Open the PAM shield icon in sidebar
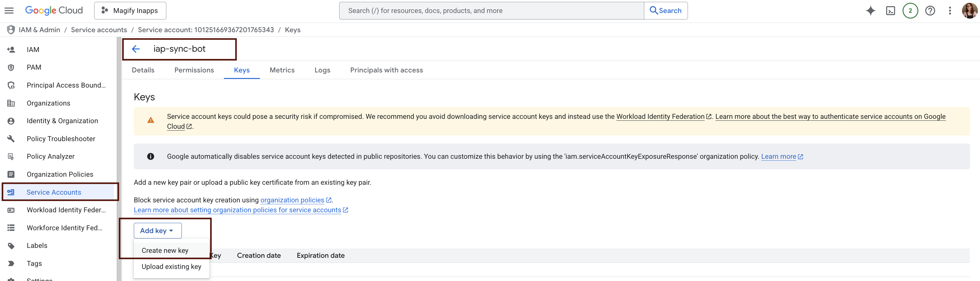Image resolution: width=980 pixels, height=281 pixels. 11,67
